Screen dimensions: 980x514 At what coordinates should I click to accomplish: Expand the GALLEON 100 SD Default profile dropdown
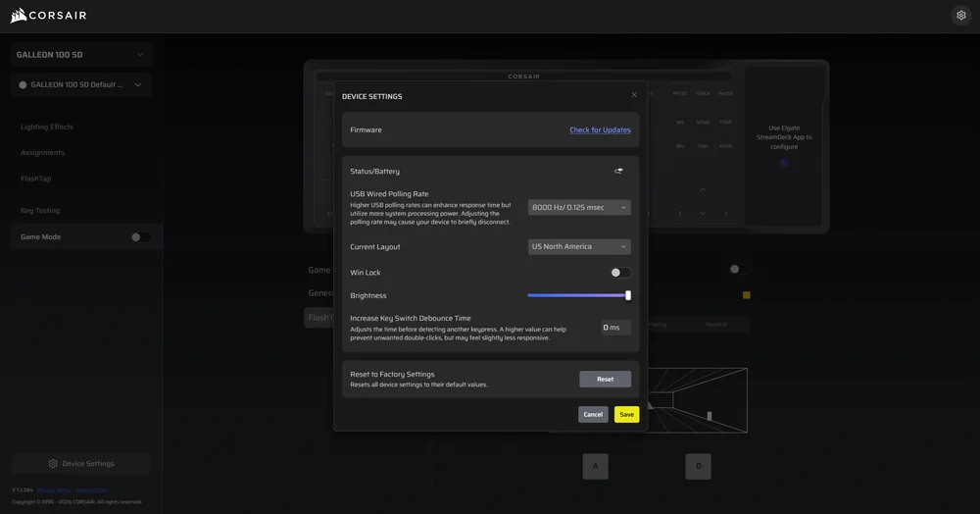pos(80,85)
